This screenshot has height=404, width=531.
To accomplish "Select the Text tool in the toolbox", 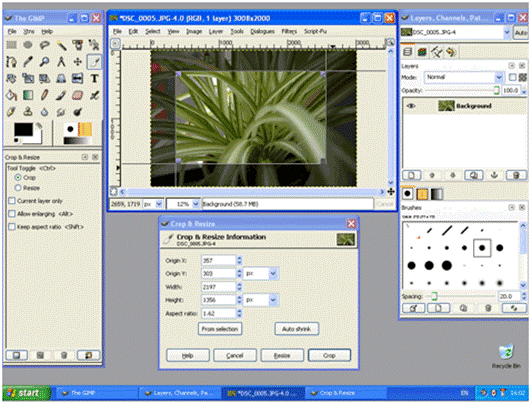I will pyautogui.click(x=94, y=79).
